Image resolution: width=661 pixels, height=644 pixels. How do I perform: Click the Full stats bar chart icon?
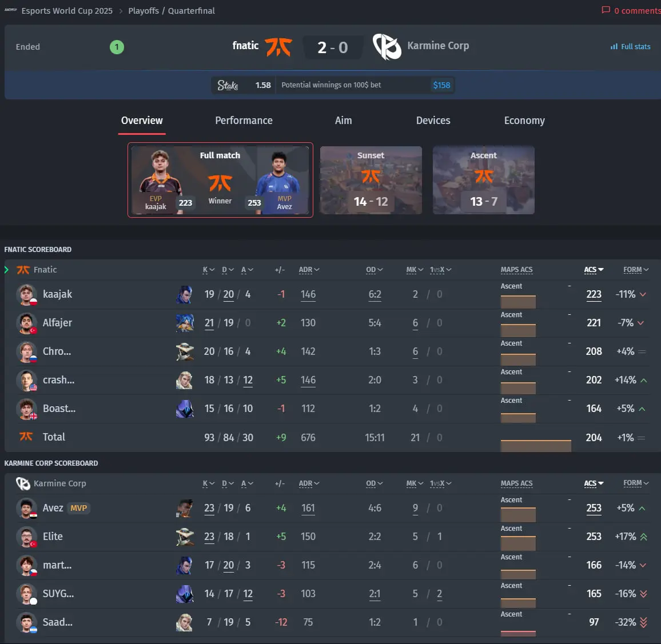[x=614, y=47]
